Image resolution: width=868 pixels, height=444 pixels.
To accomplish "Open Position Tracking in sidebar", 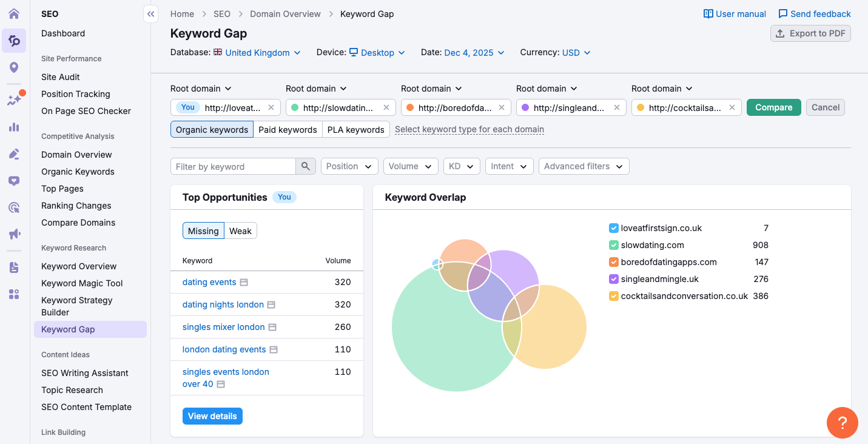I will point(76,94).
